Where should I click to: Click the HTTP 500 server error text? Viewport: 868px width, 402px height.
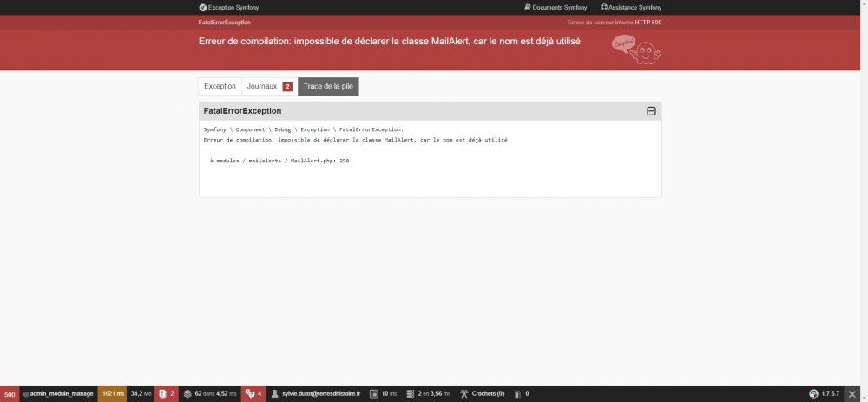(x=615, y=23)
